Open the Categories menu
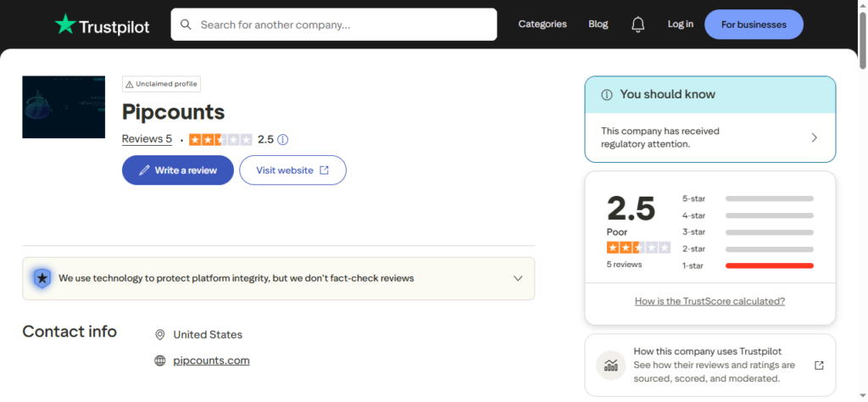This screenshot has height=402, width=868. 542,25
